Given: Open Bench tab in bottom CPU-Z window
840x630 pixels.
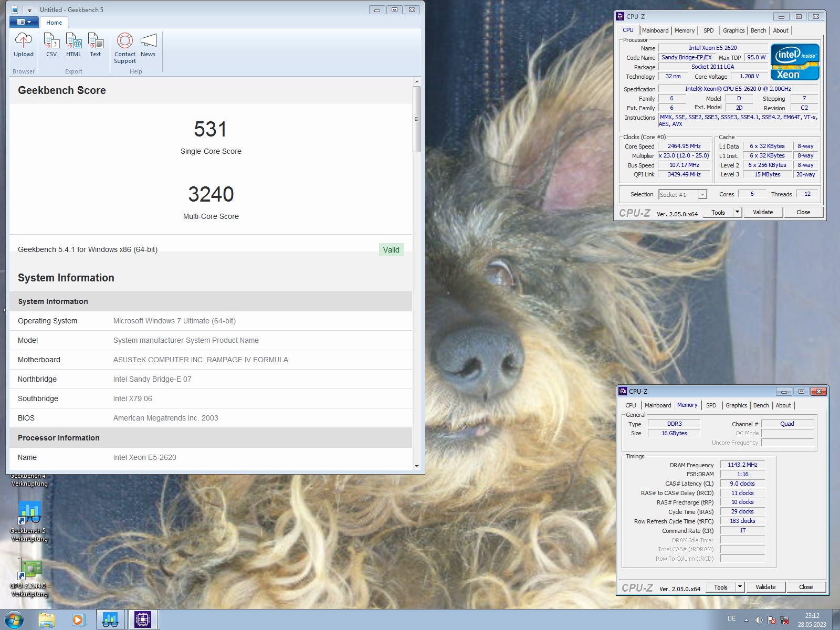Looking at the screenshot, I should click(761, 405).
